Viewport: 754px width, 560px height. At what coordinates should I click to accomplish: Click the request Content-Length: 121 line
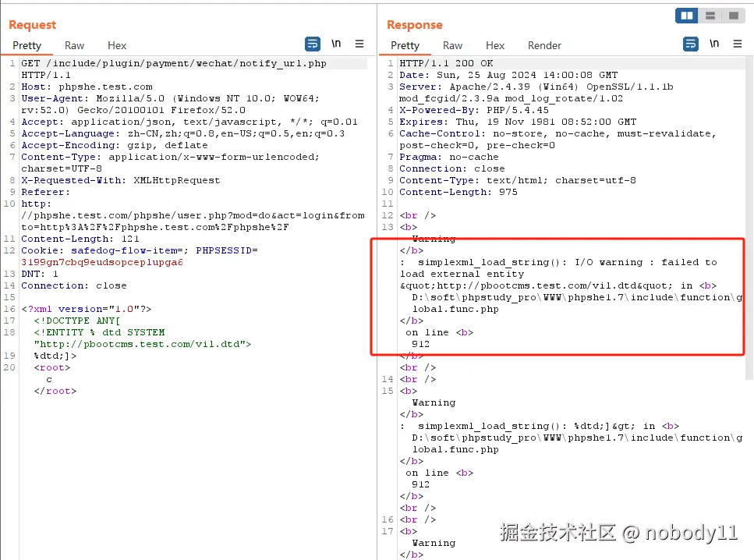pyautogui.click(x=80, y=239)
